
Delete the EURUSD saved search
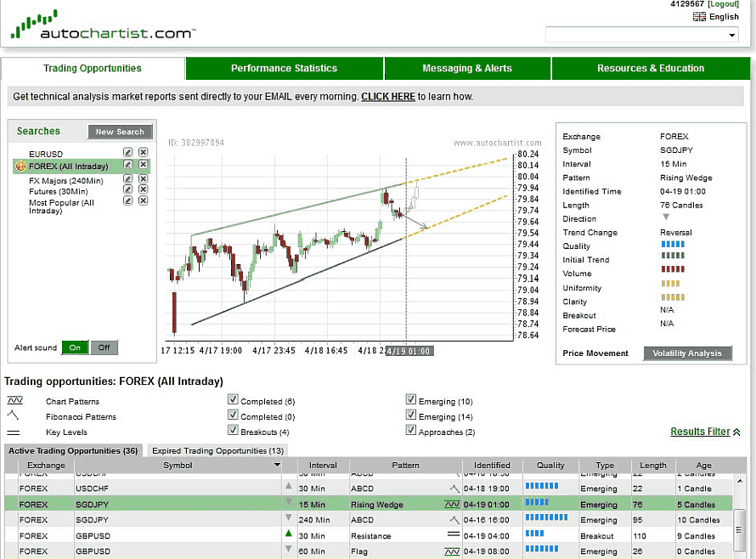[x=143, y=153]
